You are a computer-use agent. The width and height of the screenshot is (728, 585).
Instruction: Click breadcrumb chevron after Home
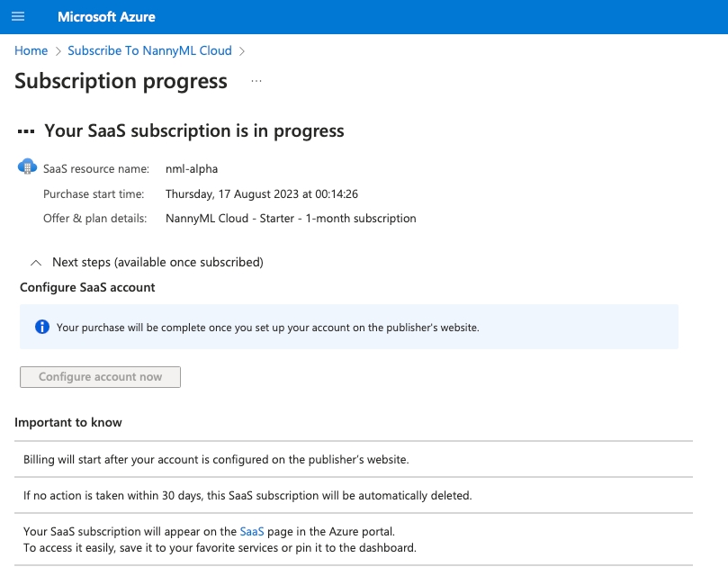pyautogui.click(x=58, y=51)
